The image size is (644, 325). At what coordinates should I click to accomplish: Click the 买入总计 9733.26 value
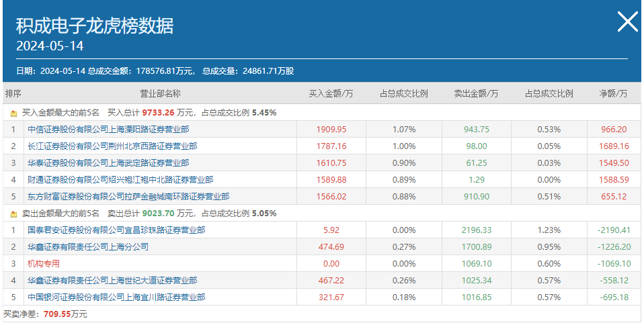[x=159, y=113]
